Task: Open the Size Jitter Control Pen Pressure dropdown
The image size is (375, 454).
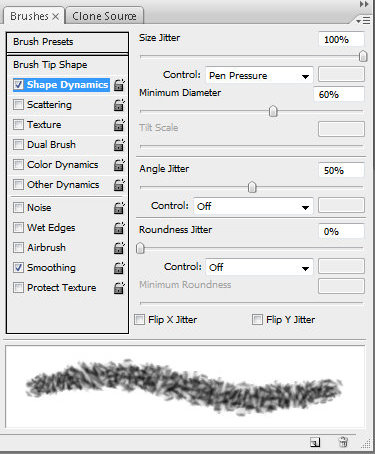Action: (x=259, y=75)
